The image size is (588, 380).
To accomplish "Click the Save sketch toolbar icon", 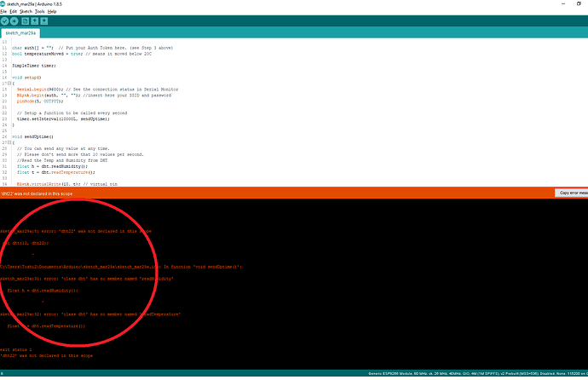I will pyautogui.click(x=43, y=21).
